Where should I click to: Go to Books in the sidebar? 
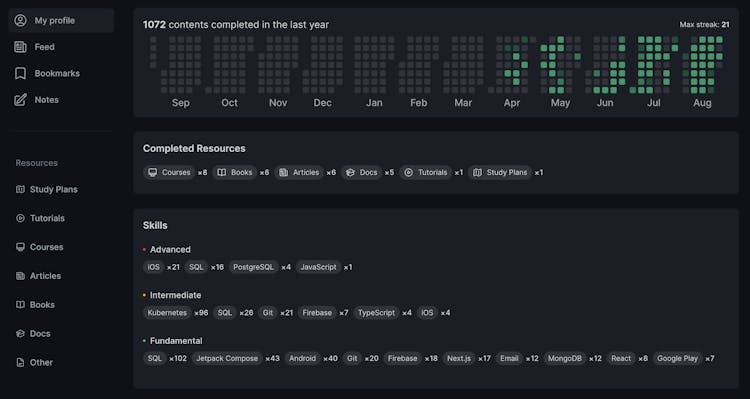36,305
